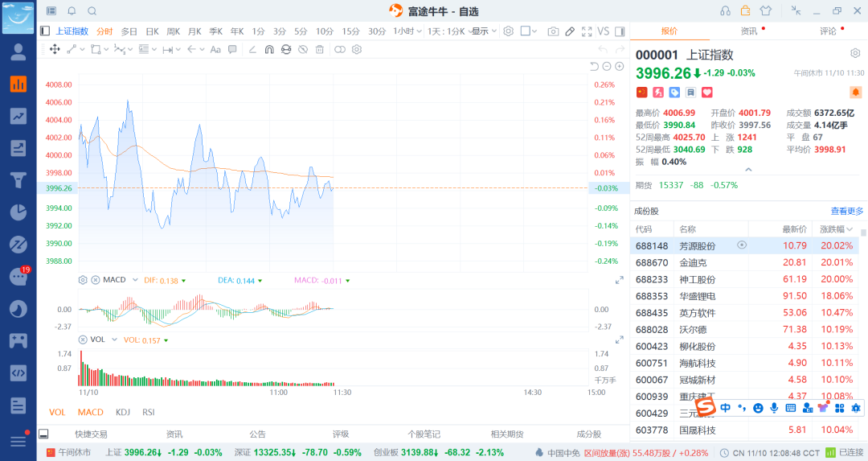Open the code API icon in the left sidebar

(18, 373)
